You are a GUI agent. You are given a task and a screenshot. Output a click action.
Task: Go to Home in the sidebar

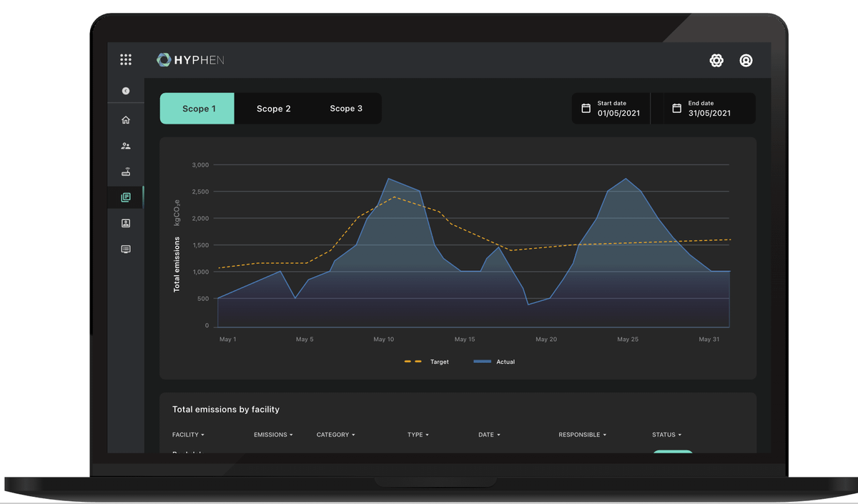(126, 120)
